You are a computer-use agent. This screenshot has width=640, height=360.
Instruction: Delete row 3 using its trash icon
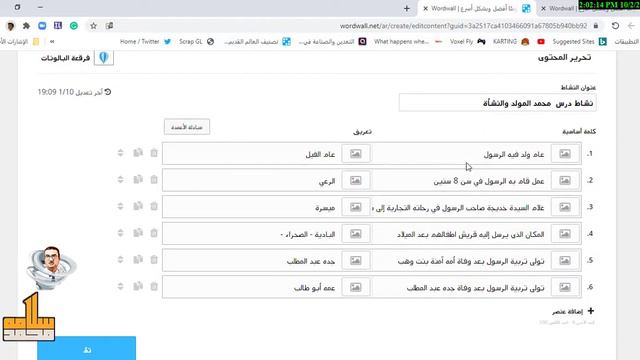tap(154, 206)
